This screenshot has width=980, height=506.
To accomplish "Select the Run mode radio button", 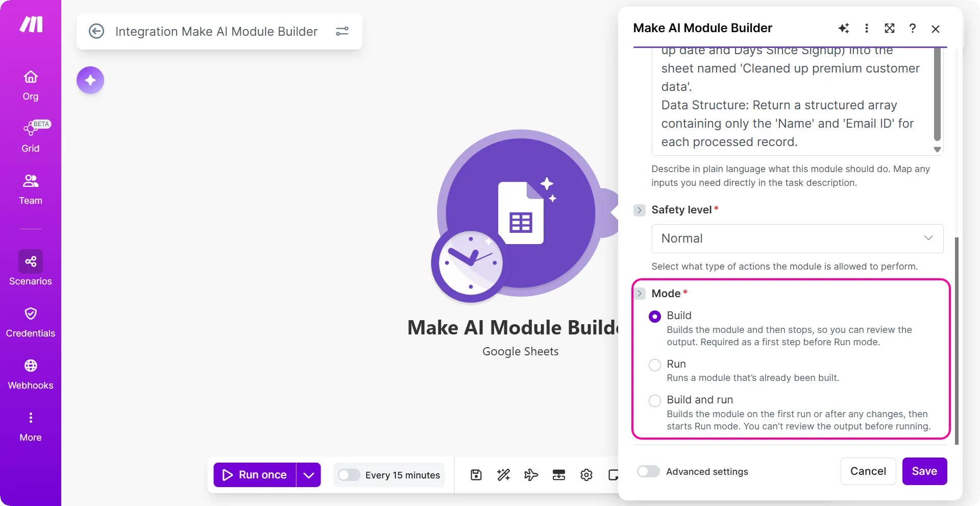I will pos(655,365).
